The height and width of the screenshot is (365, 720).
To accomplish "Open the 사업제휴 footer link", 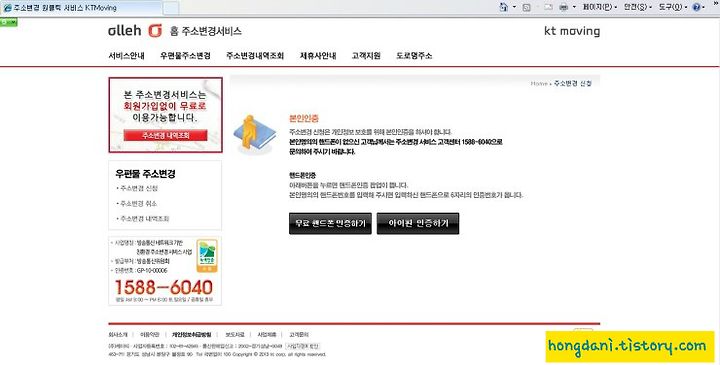I will [267, 335].
